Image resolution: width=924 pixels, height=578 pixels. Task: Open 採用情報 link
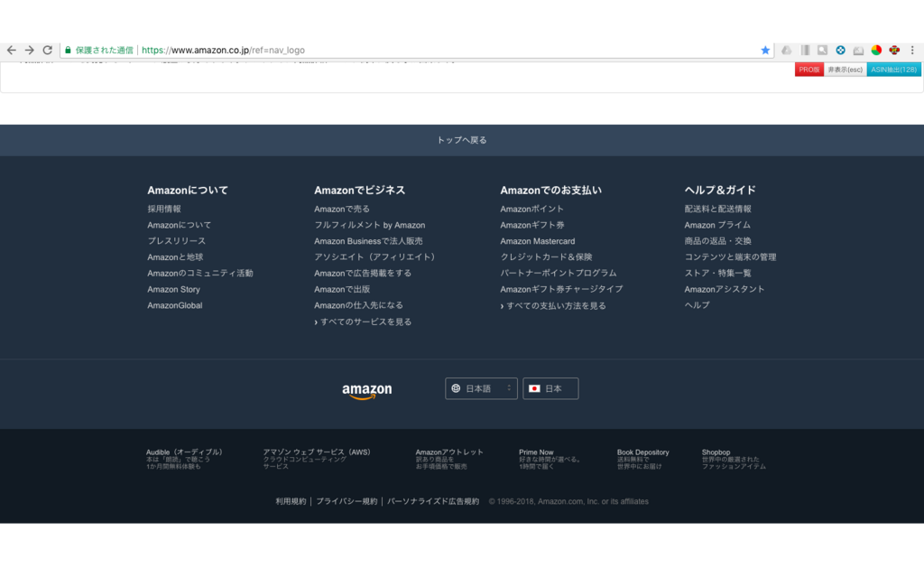point(164,209)
